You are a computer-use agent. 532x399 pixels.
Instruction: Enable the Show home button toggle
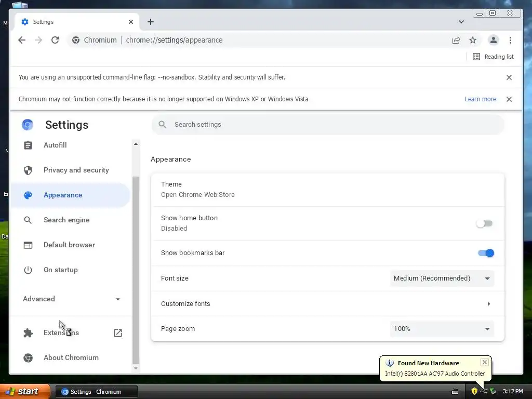pyautogui.click(x=484, y=223)
